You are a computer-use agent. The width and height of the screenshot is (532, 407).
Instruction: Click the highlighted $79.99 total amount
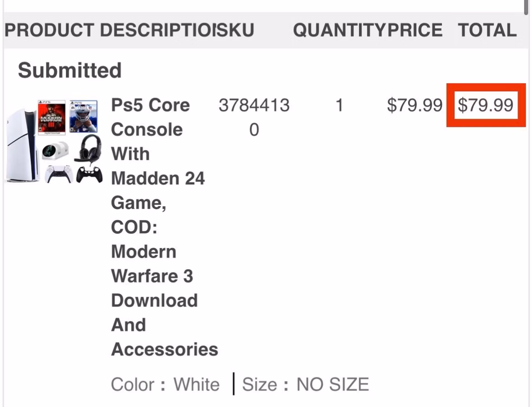pos(486,105)
